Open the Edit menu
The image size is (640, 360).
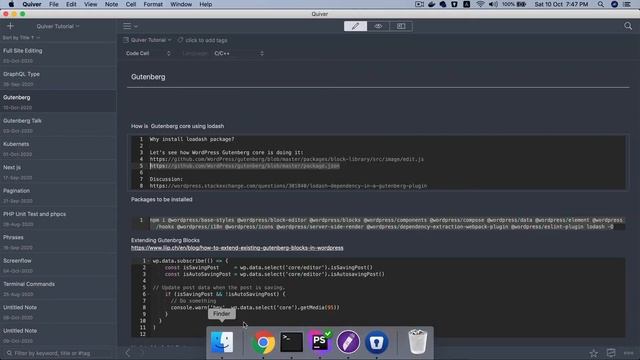71,4
